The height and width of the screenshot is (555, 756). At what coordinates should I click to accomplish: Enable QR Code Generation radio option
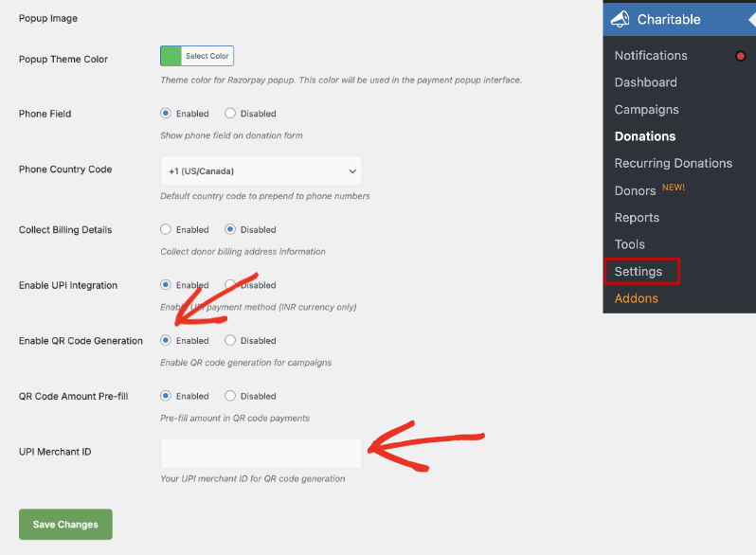[166, 340]
